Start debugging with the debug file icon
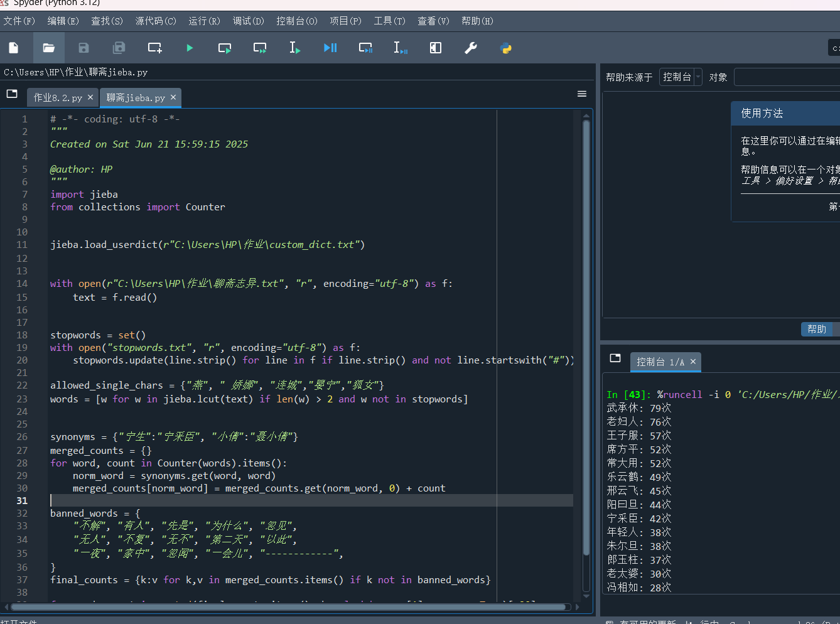Screen dimensions: 840x624 (x=330, y=48)
